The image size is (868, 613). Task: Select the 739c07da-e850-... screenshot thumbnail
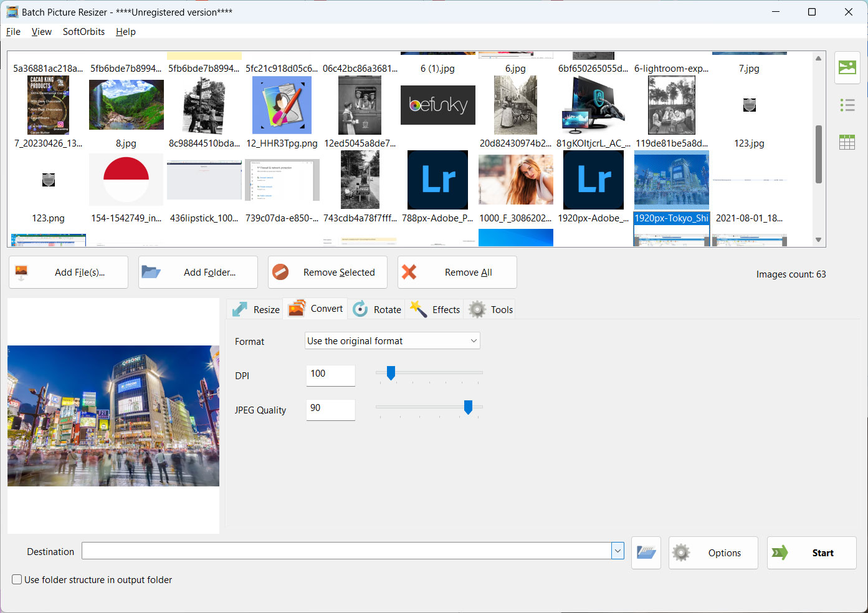(x=282, y=180)
